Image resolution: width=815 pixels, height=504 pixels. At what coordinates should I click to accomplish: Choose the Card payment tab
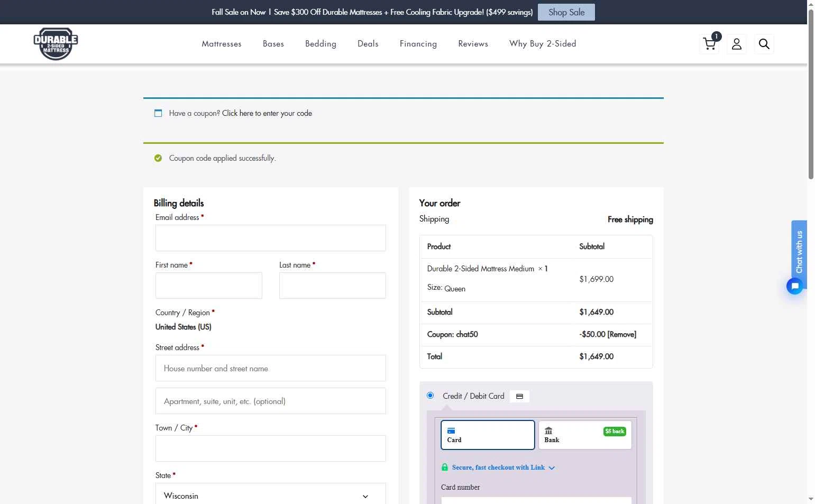pyautogui.click(x=488, y=435)
